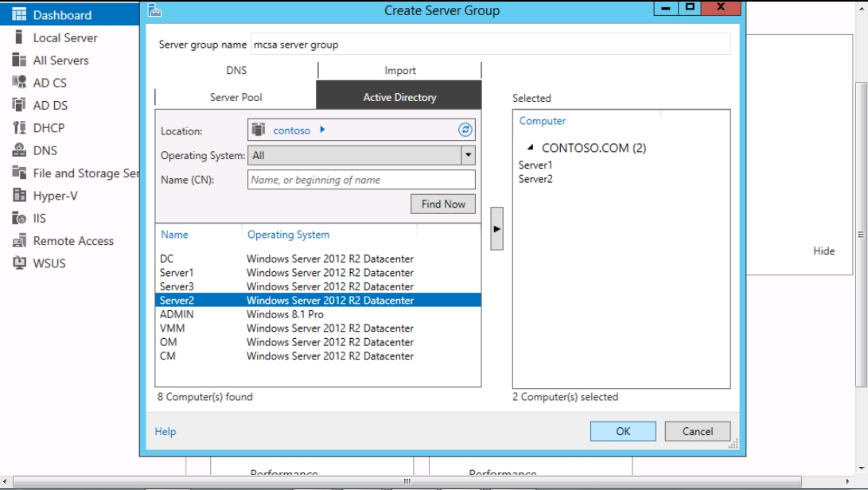Click the Create Server Group title bar icon
The image size is (868, 490).
coord(154,10)
